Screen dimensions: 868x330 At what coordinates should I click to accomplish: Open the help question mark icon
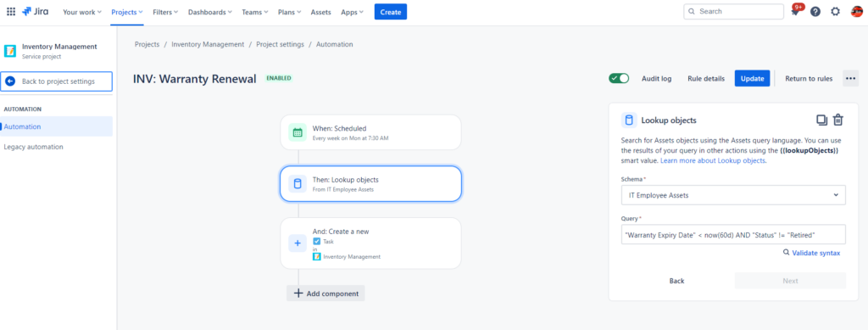click(x=815, y=12)
